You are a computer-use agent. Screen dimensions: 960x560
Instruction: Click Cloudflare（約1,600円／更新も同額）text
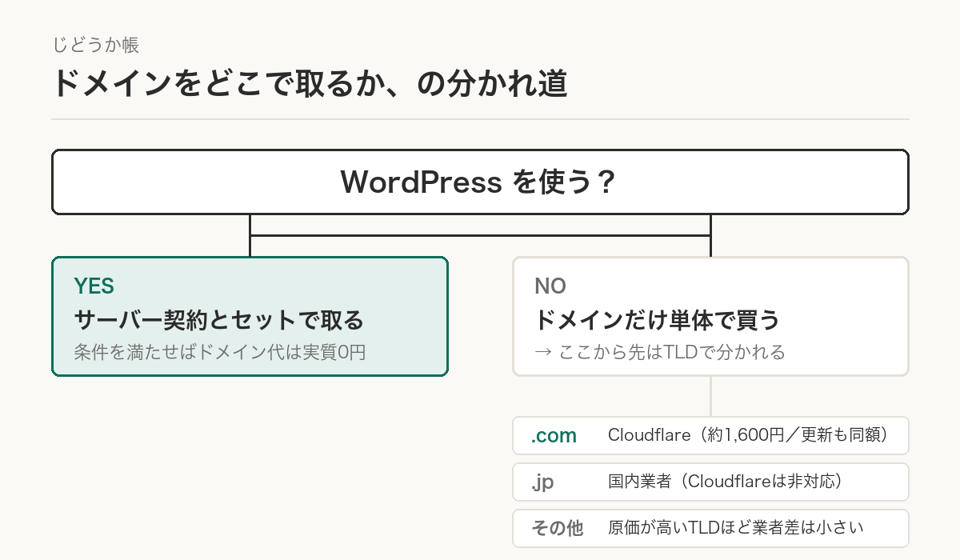click(748, 435)
